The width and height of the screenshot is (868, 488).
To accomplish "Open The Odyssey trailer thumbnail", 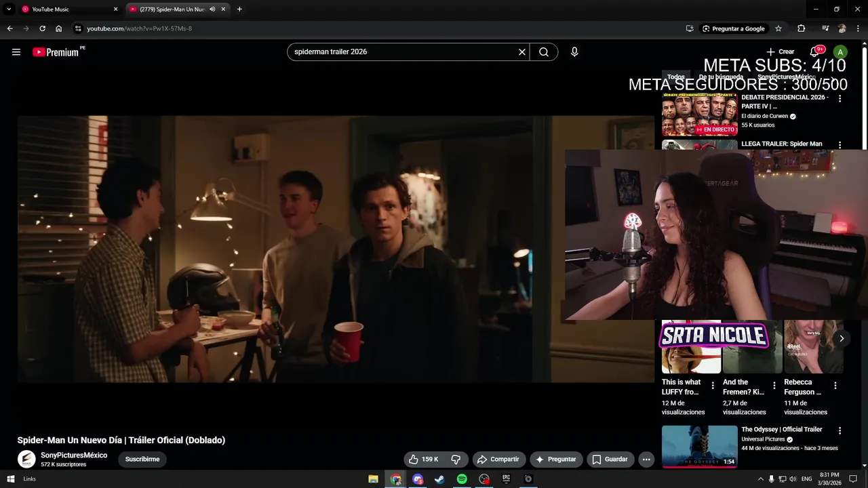I will pos(700,447).
